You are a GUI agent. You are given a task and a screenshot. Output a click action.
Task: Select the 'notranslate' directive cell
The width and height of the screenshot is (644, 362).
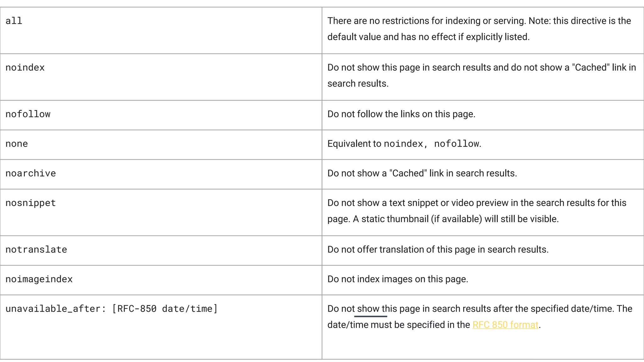161,250
